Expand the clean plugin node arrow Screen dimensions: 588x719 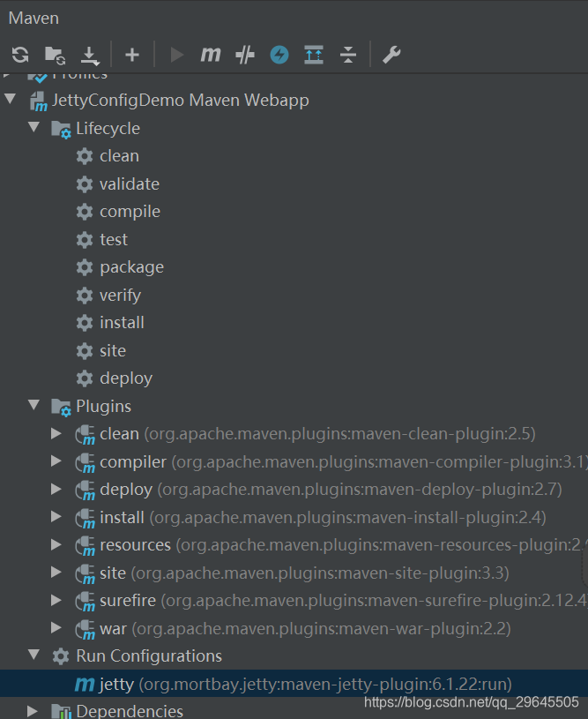click(x=56, y=434)
